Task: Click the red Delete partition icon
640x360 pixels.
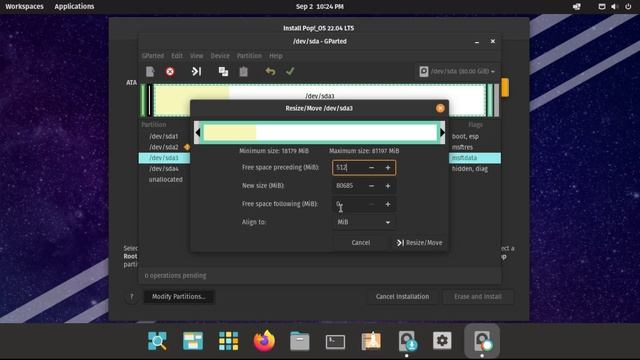Action: [x=170, y=72]
